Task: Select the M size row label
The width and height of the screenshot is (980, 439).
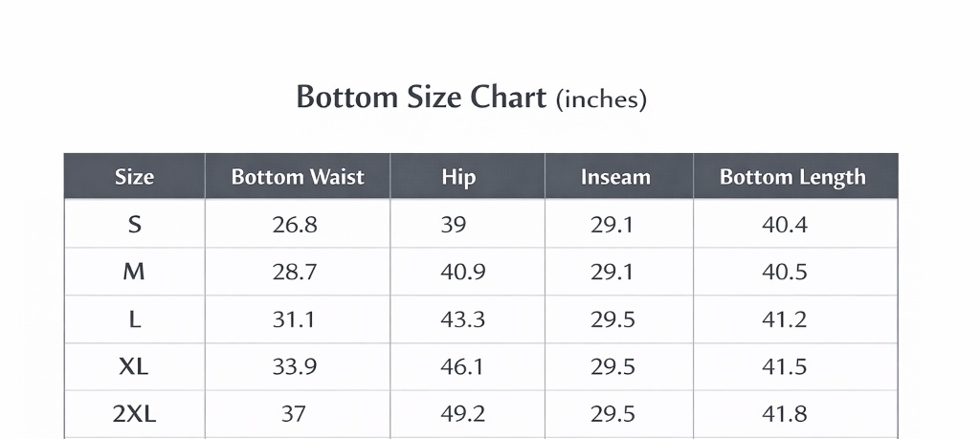Action: (x=134, y=272)
